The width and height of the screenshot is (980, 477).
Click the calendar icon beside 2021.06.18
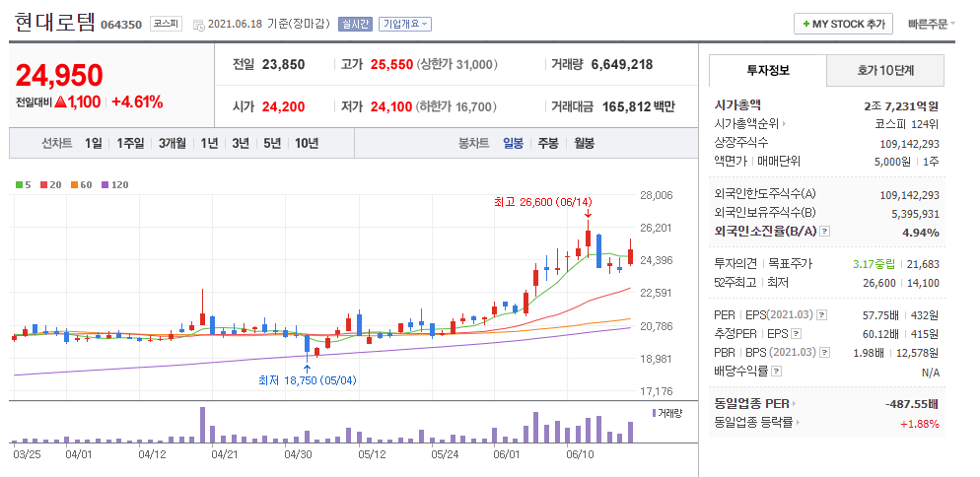(199, 25)
